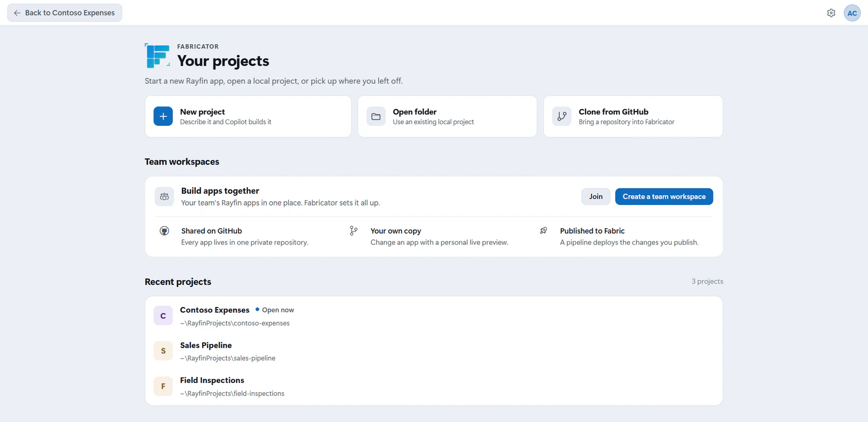Click the "Recent projects" heading
Screen dimensions: 868x422
click(178, 282)
